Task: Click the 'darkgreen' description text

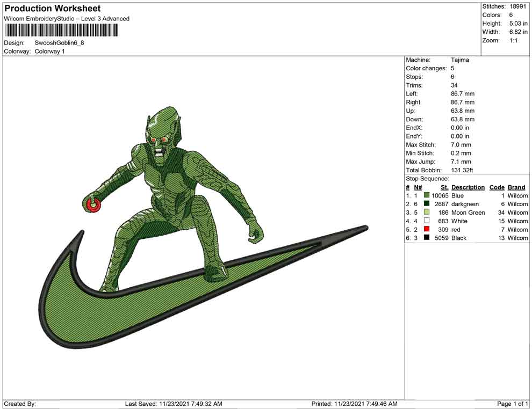Action: [x=465, y=204]
